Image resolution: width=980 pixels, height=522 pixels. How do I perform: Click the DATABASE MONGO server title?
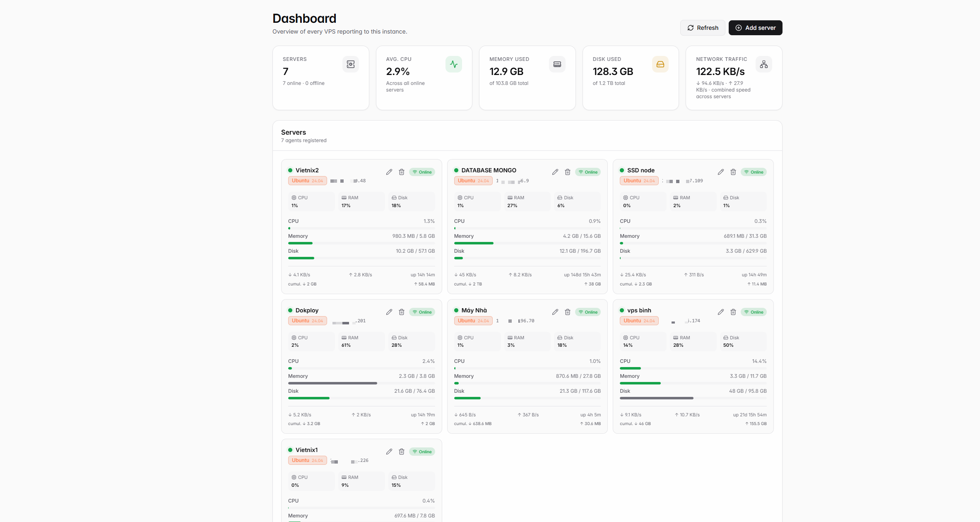tap(489, 170)
